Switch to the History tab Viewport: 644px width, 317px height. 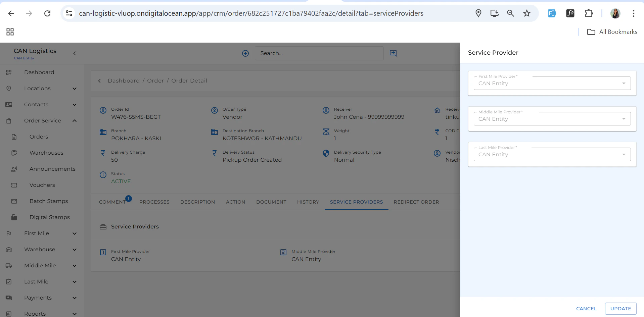click(x=308, y=202)
